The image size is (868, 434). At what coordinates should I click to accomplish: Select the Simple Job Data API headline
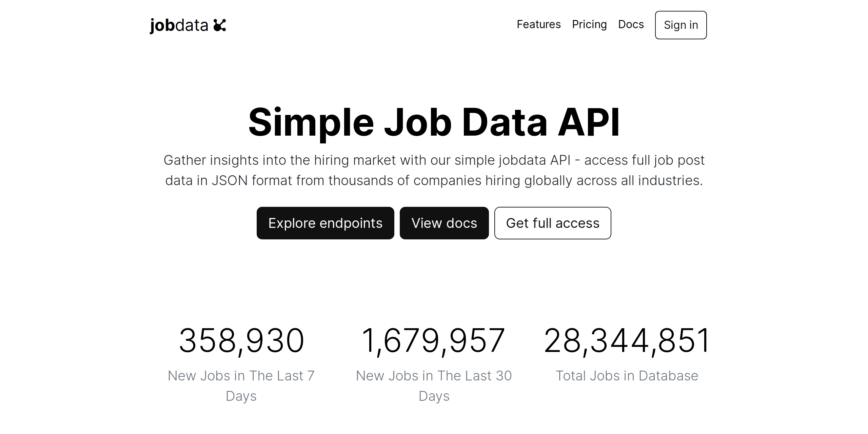[x=434, y=123]
